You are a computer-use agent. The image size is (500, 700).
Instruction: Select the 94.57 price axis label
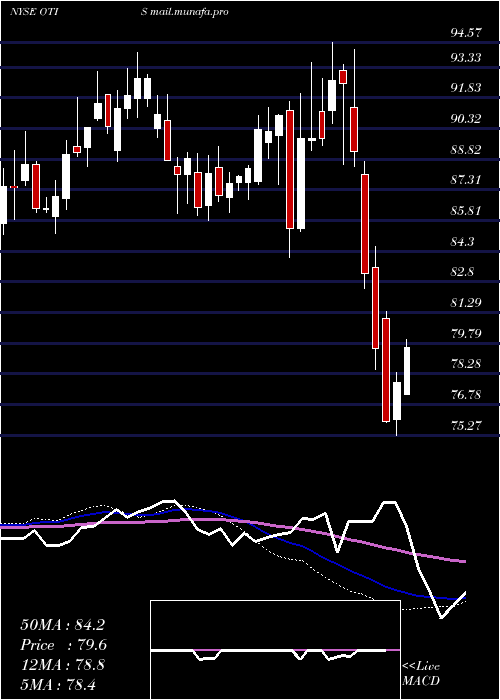coord(467,32)
